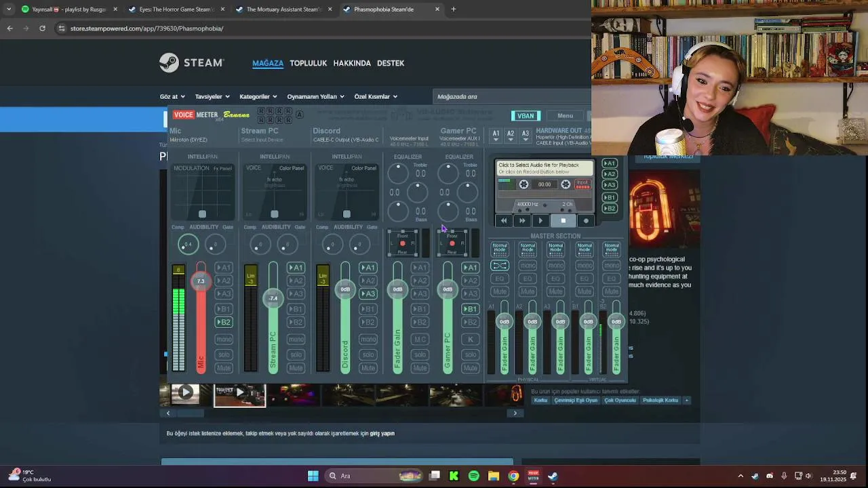The image size is (868, 488).
Task: Reload the Phasmophobia store page
Action: coord(42,28)
